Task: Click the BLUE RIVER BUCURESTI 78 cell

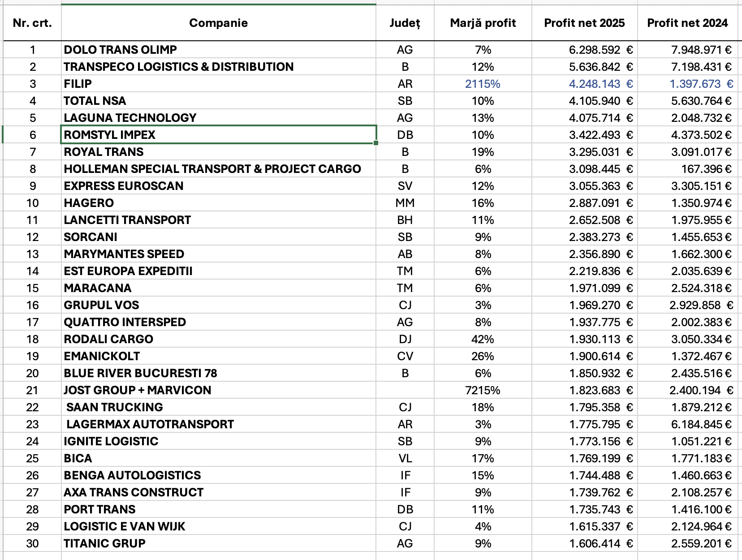Action: tap(219, 373)
